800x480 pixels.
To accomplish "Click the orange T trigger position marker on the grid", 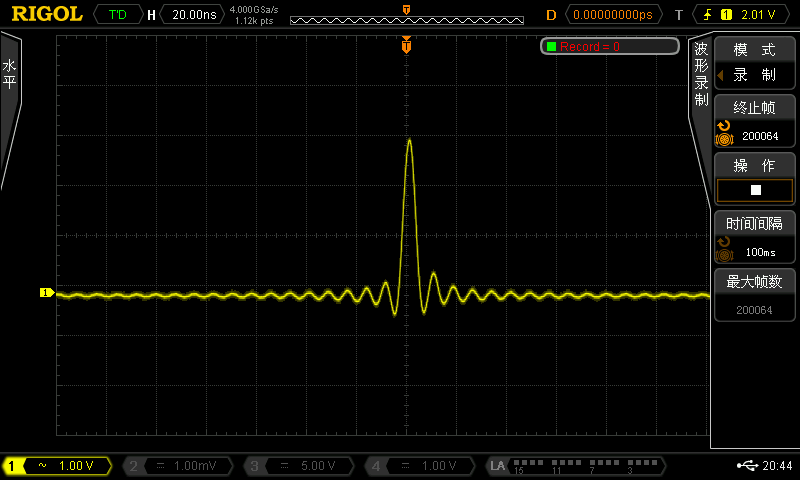I will point(406,45).
